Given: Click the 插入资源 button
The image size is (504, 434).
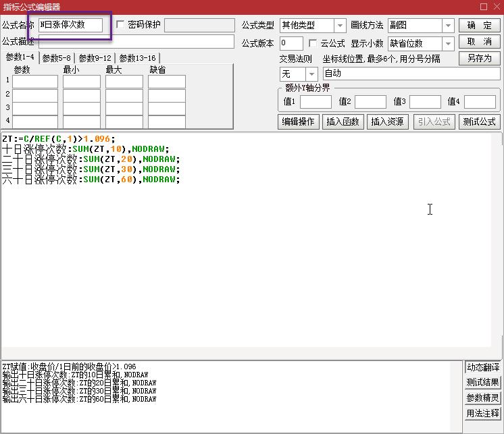Looking at the screenshot, I should pos(388,121).
